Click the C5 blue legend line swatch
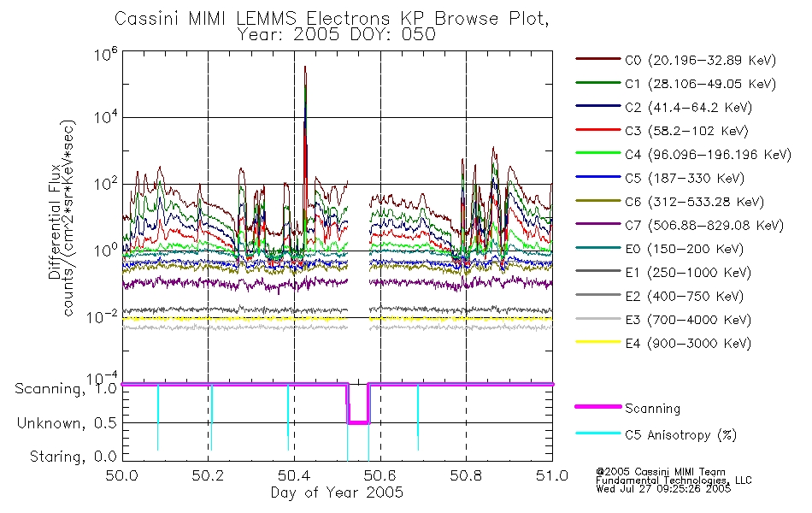The width and height of the screenshot is (812, 513). 598,177
